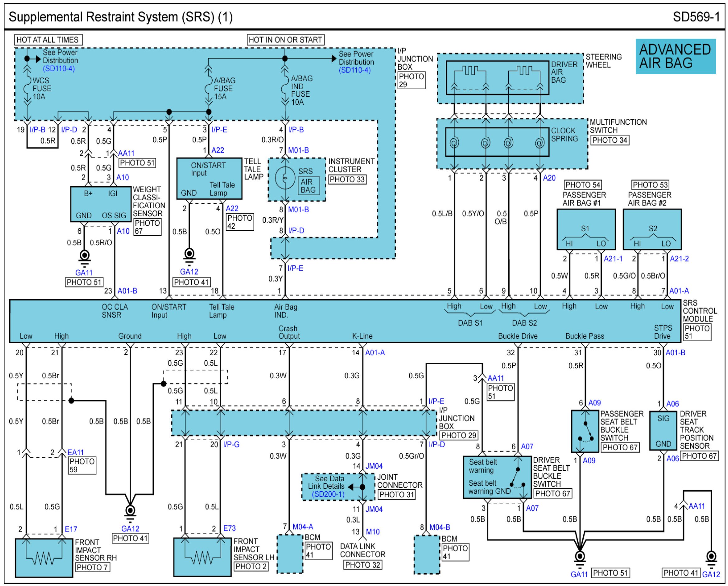Click the PHOTO 33 instrument cluster label
The width and height of the screenshot is (728, 586).
(x=347, y=179)
